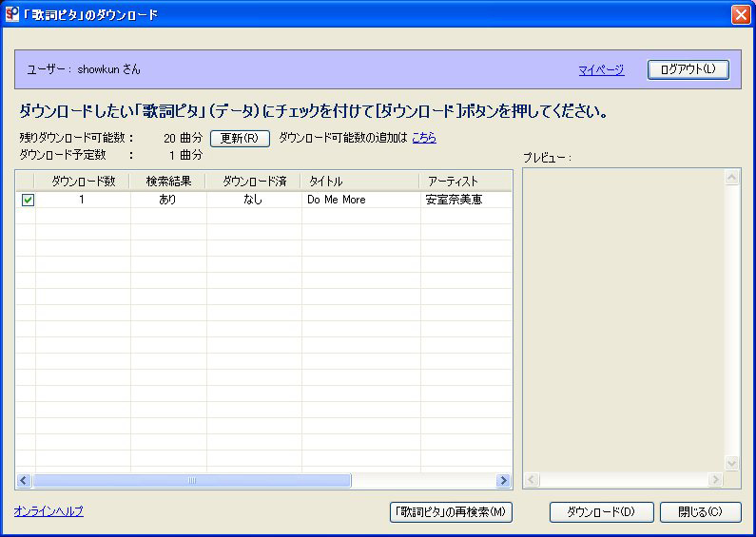Sort by 検索結果 column header

[168, 181]
